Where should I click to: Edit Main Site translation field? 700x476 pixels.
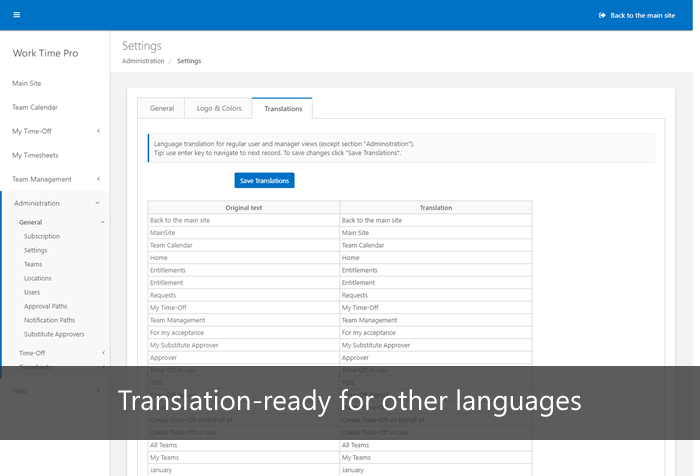(x=436, y=233)
